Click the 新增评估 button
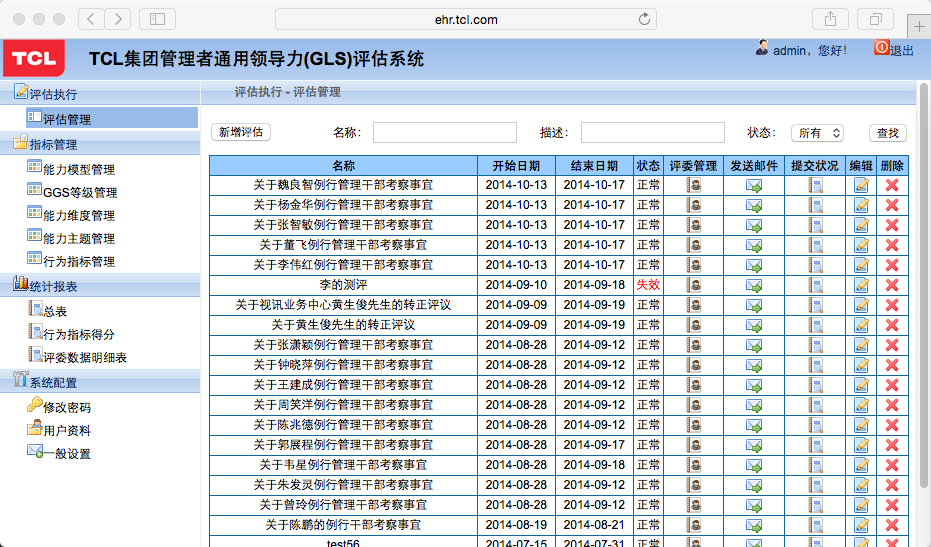931x547 pixels. [241, 132]
